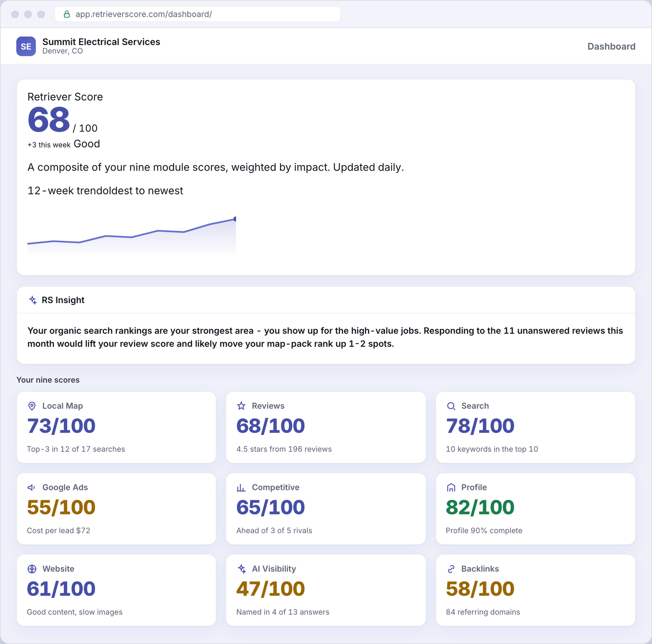The image size is (652, 644).
Task: Click the Backlinks chain link icon
Action: pyautogui.click(x=451, y=569)
